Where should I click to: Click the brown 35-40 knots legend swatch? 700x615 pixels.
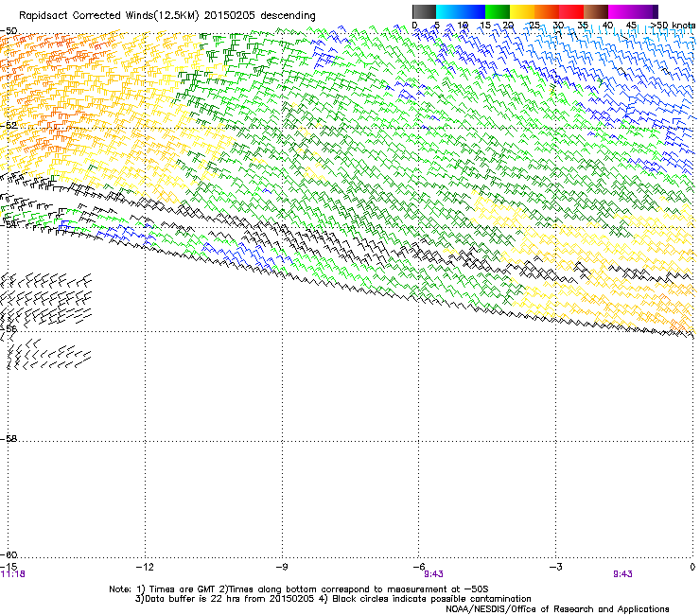[x=596, y=11]
